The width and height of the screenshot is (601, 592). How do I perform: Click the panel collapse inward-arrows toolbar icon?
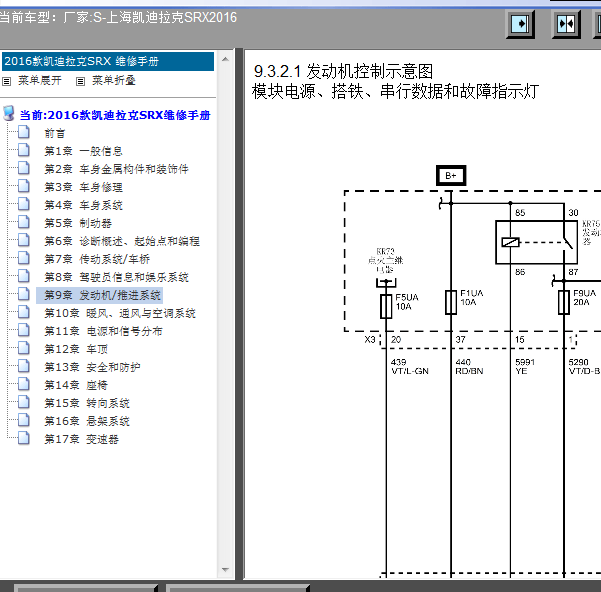[x=566, y=24]
